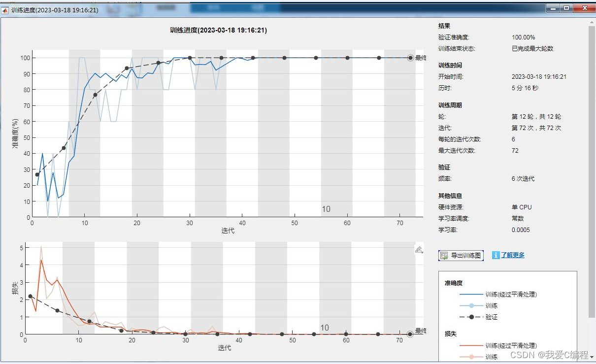This screenshot has width=596, height=364.
Task: Click the scroll down arrow in results panel
Action: pos(592,357)
